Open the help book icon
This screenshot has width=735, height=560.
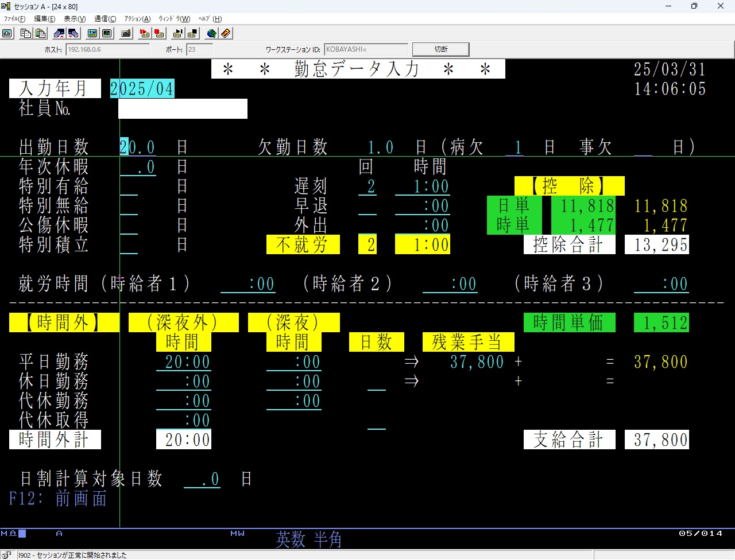click(226, 33)
